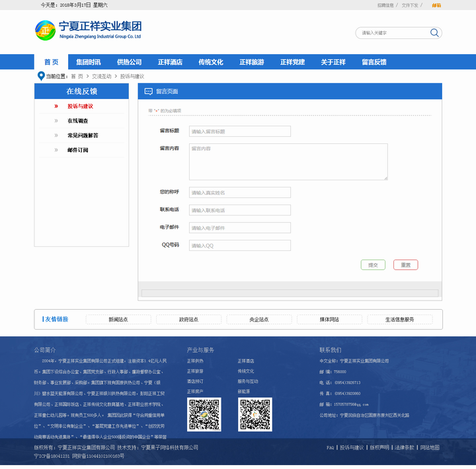Image resolution: width=476 pixels, height=469 pixels.
Task: Click the 传统文化 footer link
Action: click(x=246, y=371)
